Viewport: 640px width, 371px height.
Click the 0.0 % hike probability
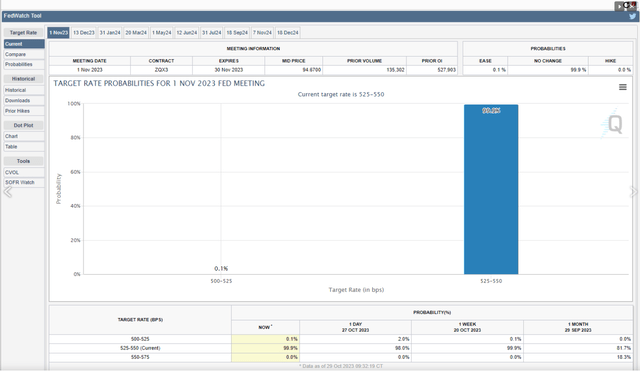point(624,70)
